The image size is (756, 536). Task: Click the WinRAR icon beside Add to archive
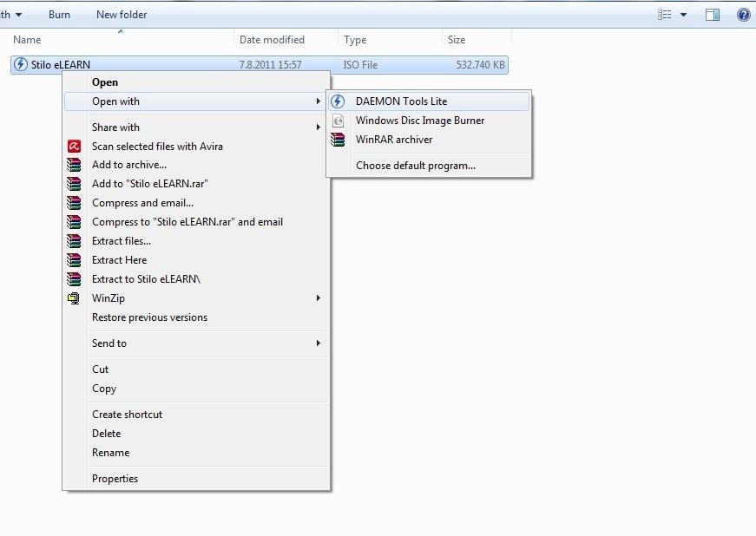pos(74,165)
